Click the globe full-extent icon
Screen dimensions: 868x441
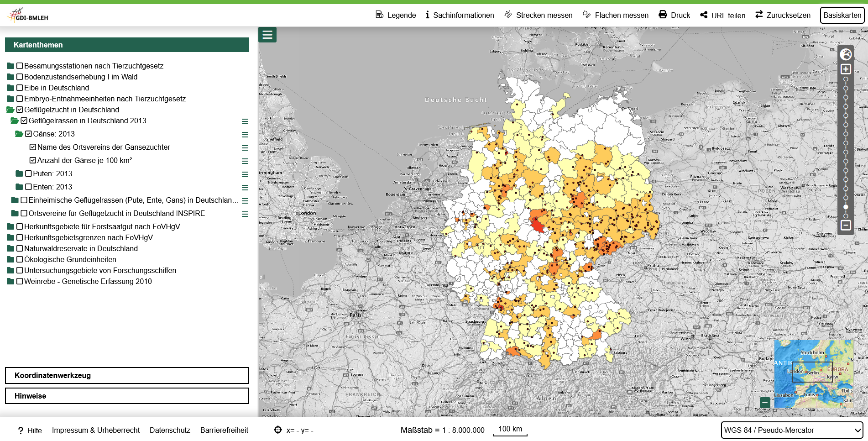[846, 54]
